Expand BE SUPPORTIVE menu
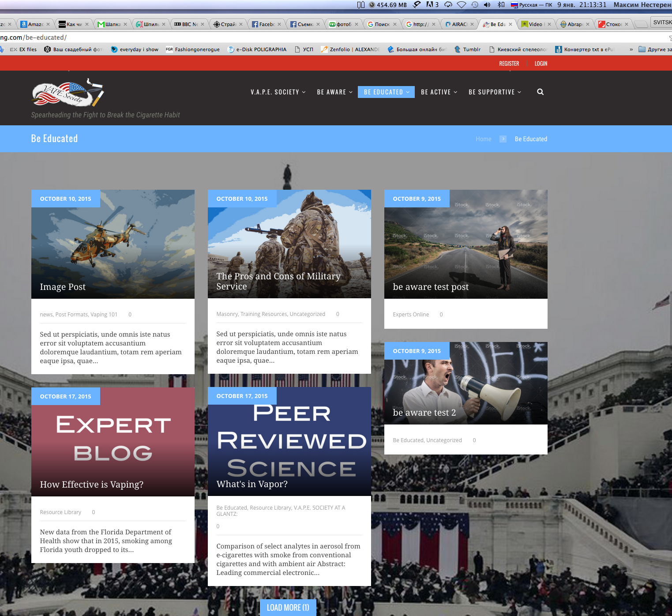This screenshot has width=672, height=616. 495,92
